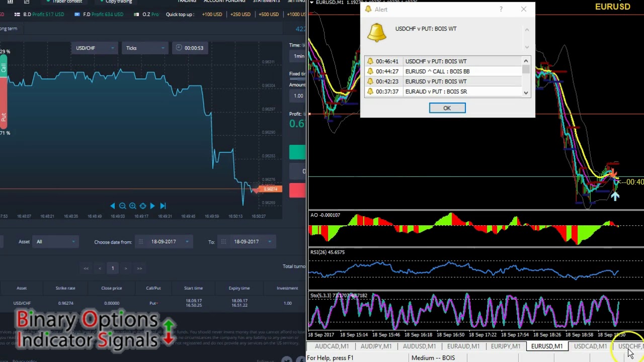Click alert list scrollbar down arrow
Viewport: 644px width, 362px height.
tap(526, 93)
